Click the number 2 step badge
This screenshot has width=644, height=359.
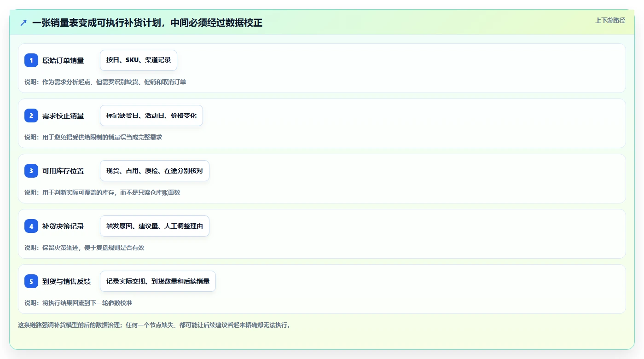tap(31, 116)
